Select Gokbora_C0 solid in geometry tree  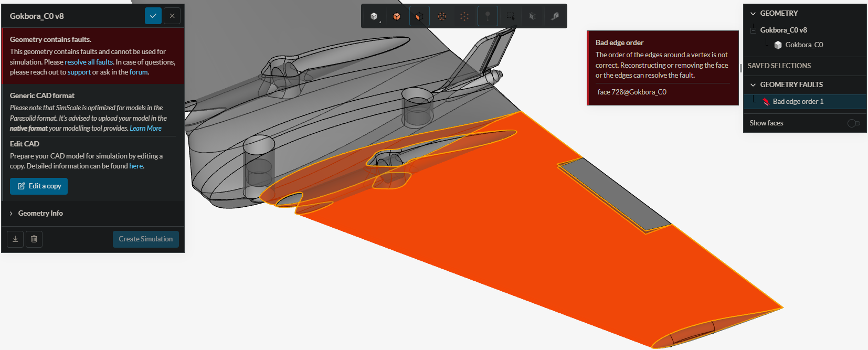803,45
